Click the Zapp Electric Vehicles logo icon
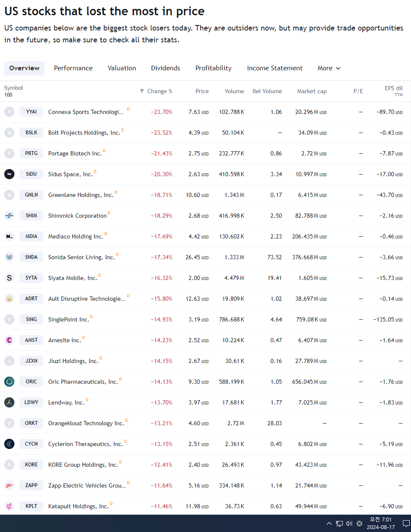This screenshot has height=532, width=411. click(9, 485)
